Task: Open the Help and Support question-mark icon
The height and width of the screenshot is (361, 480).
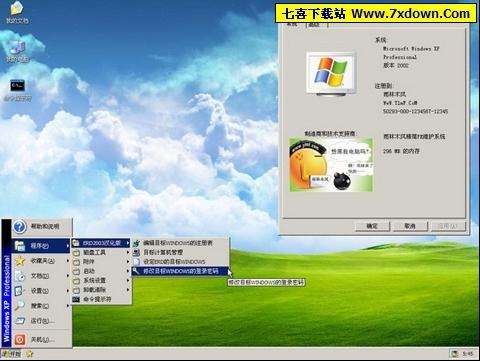Action: (x=20, y=227)
